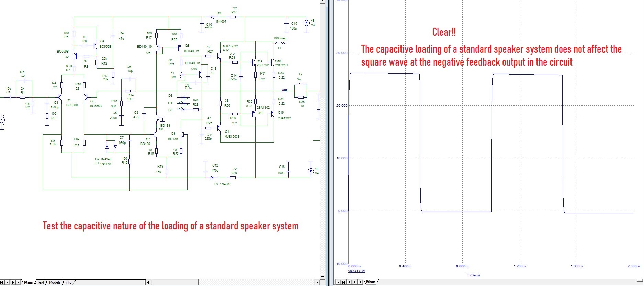Select feedback resistor R14 10k
Screen dimensions: 644x286
coord(127,91)
